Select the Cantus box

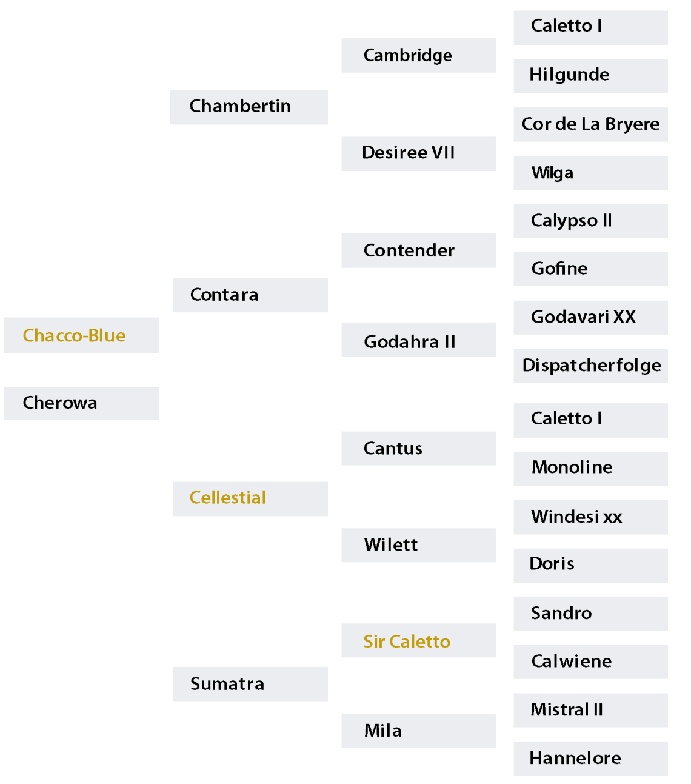pos(393,449)
